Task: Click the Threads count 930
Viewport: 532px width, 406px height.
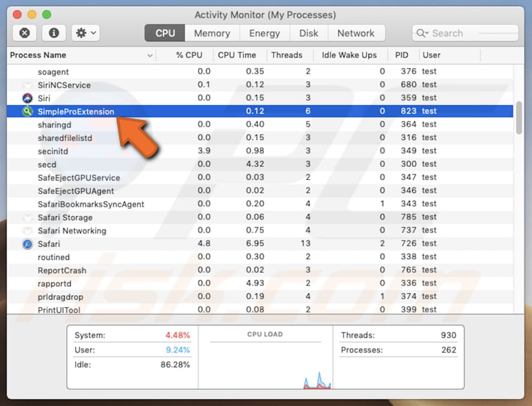Action: 448,335
